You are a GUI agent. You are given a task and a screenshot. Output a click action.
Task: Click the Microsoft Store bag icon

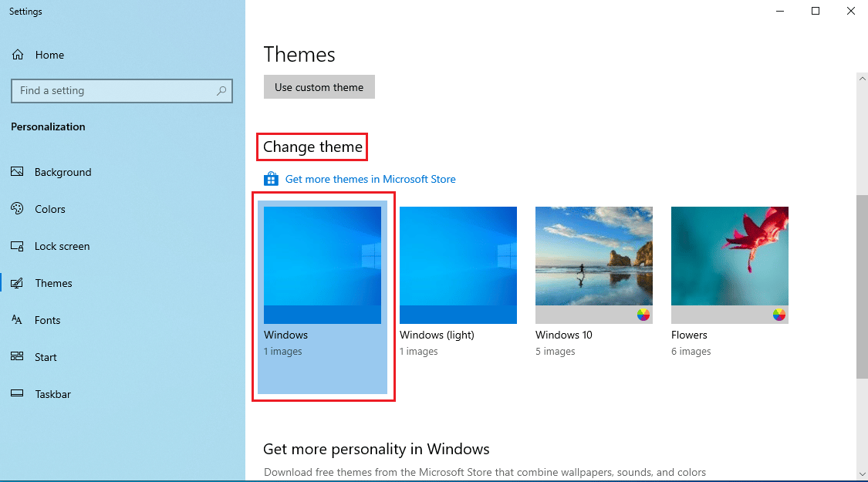click(271, 179)
